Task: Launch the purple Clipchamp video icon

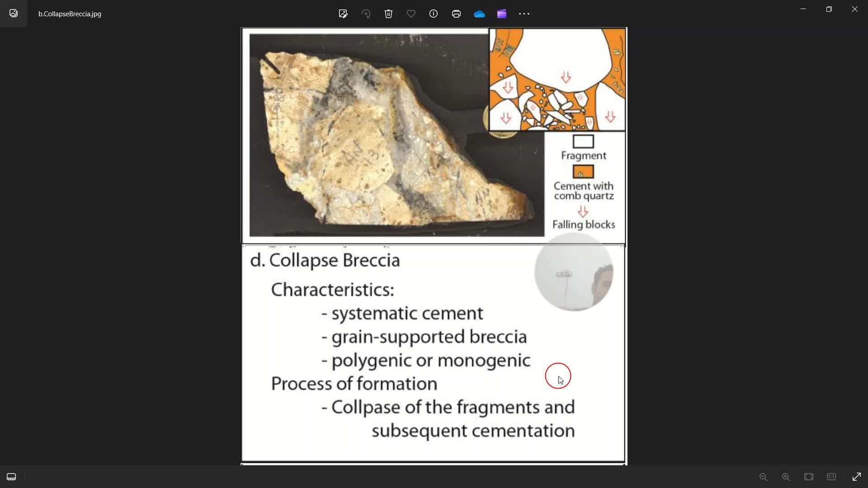Action: coord(502,14)
